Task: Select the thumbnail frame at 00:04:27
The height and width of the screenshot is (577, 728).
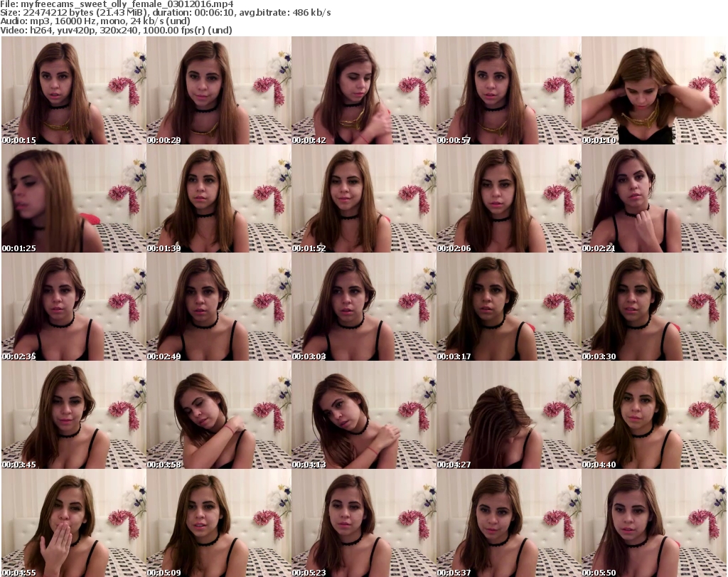Action: (509, 415)
